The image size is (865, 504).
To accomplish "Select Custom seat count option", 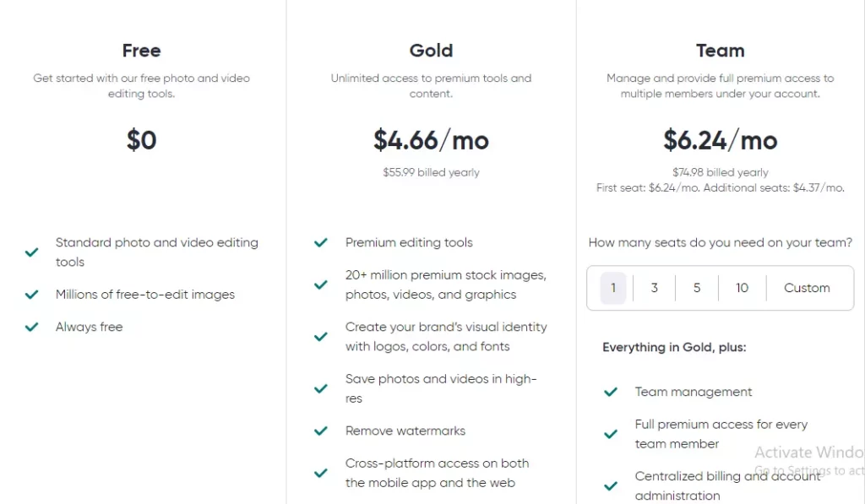I will point(807,288).
